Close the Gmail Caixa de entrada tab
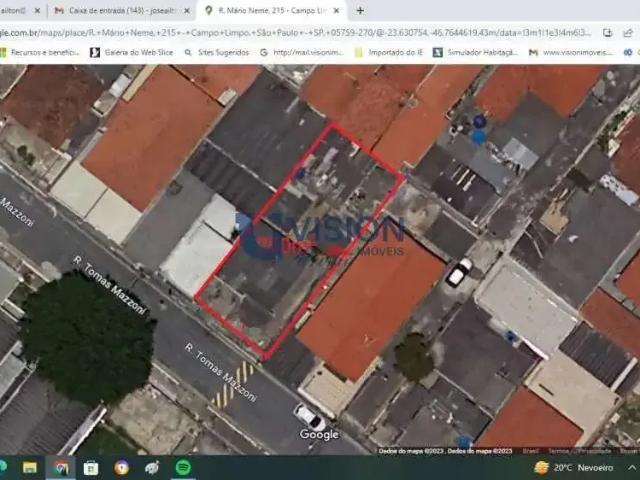The width and height of the screenshot is (640, 480). (187, 11)
